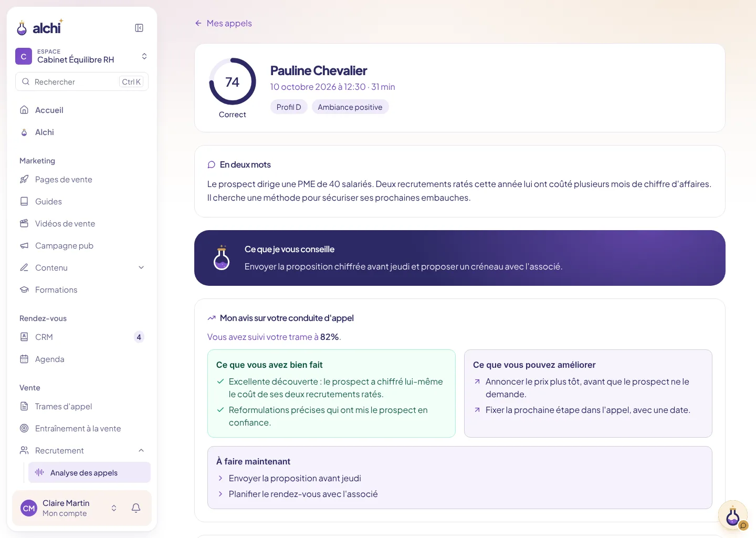Click the CM user avatar
Image resolution: width=756 pixels, height=538 pixels.
29,508
